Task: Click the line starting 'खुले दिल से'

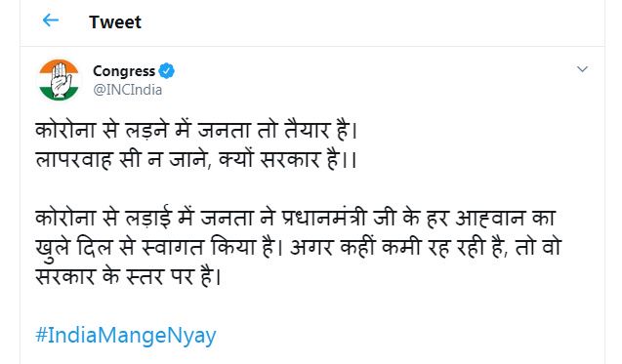Action: click(299, 247)
